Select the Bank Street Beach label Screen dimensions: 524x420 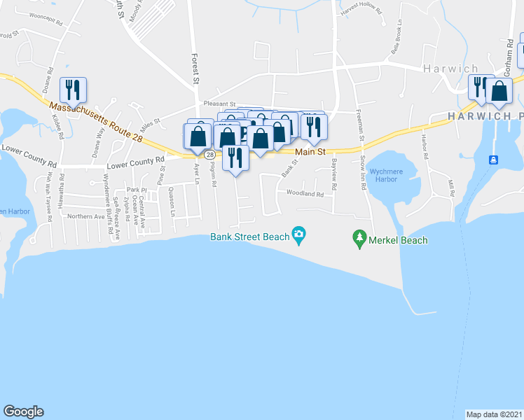(249, 237)
